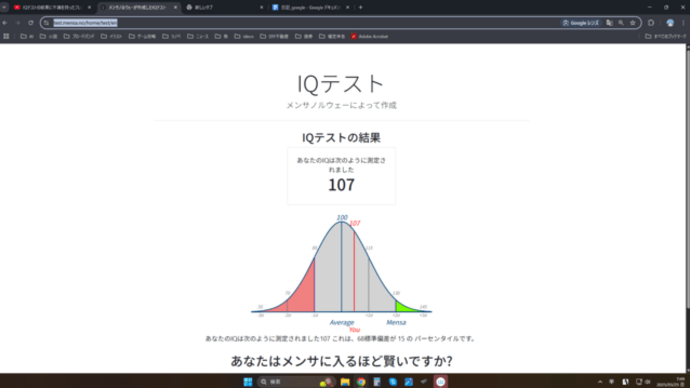Screen dimensions: 690x388
Task: Open the AI bookmark folder
Action: [x=27, y=37]
